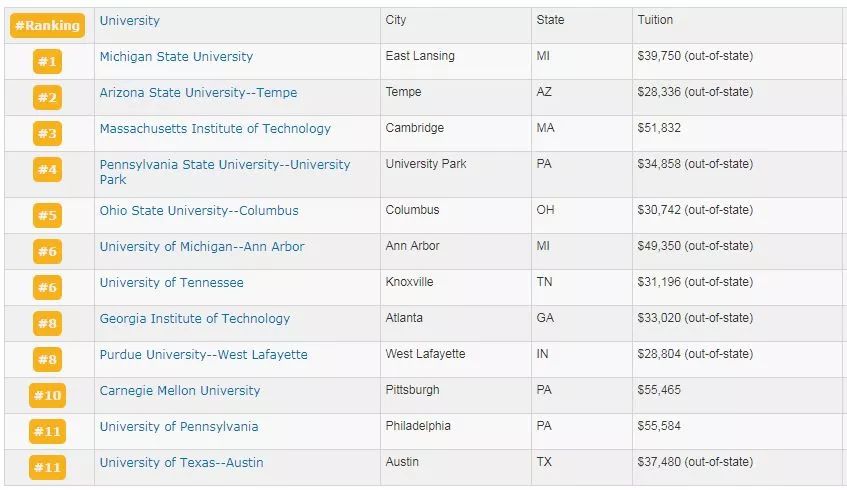Click the University column header
The width and height of the screenshot is (847, 490).
pos(129,21)
